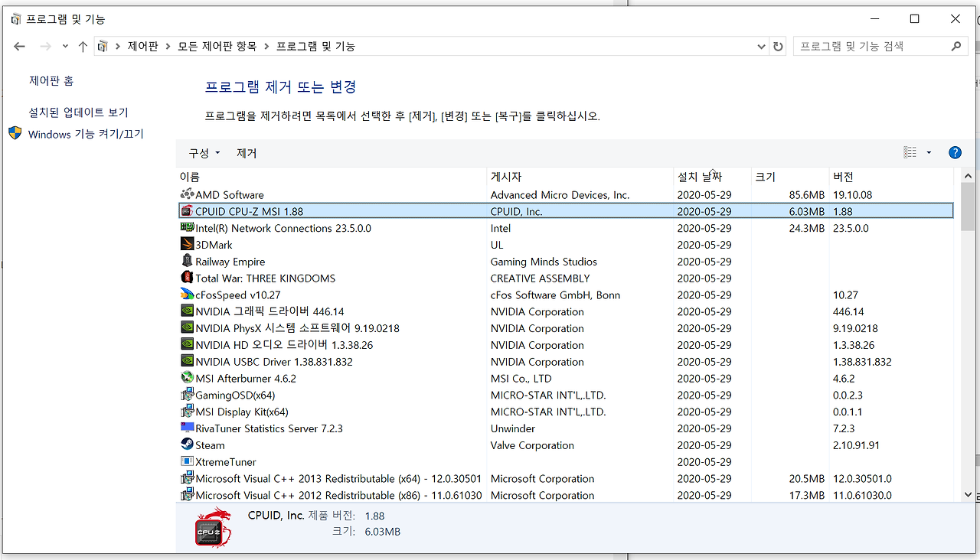Viewport: 980px width, 560px height.
Task: Click the Railway Empire program icon
Action: click(187, 262)
